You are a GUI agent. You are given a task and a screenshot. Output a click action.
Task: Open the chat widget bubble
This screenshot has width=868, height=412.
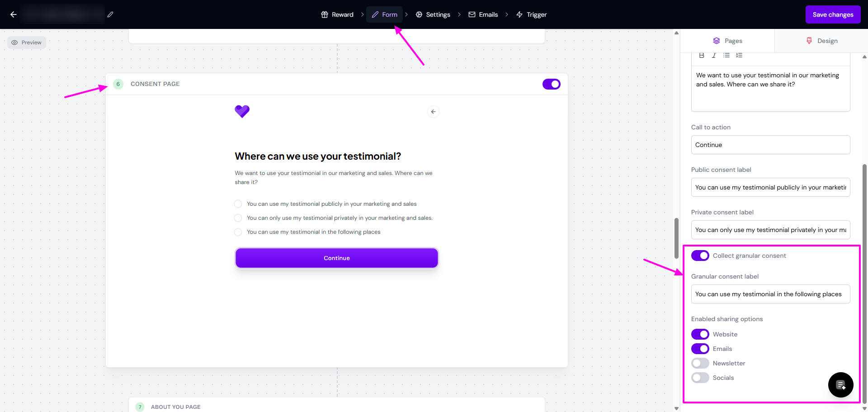(x=840, y=385)
